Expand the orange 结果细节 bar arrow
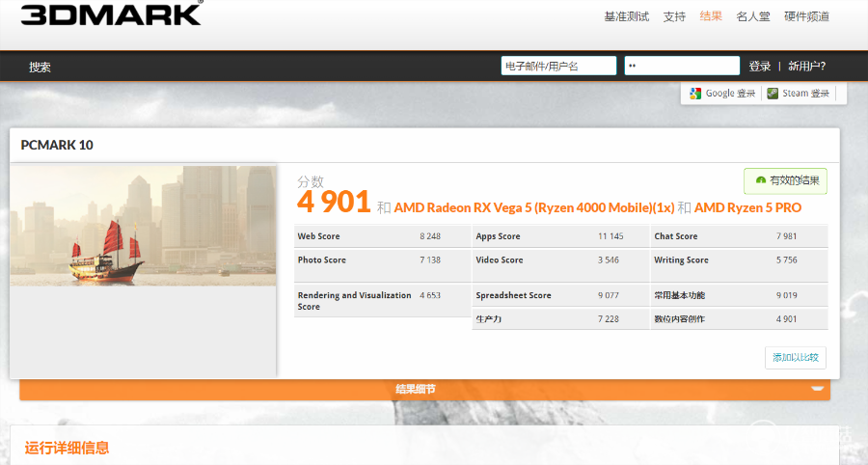Viewport: 868px width, 465px height. (x=817, y=389)
